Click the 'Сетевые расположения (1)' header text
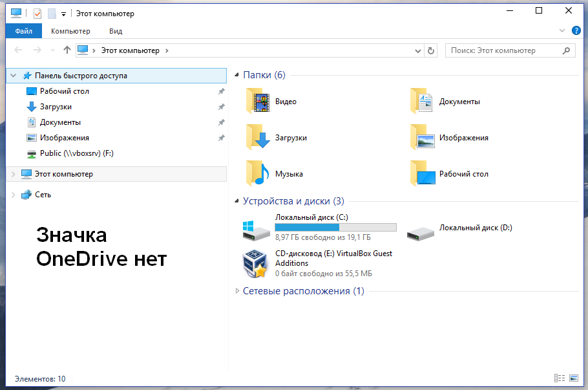 (x=304, y=291)
